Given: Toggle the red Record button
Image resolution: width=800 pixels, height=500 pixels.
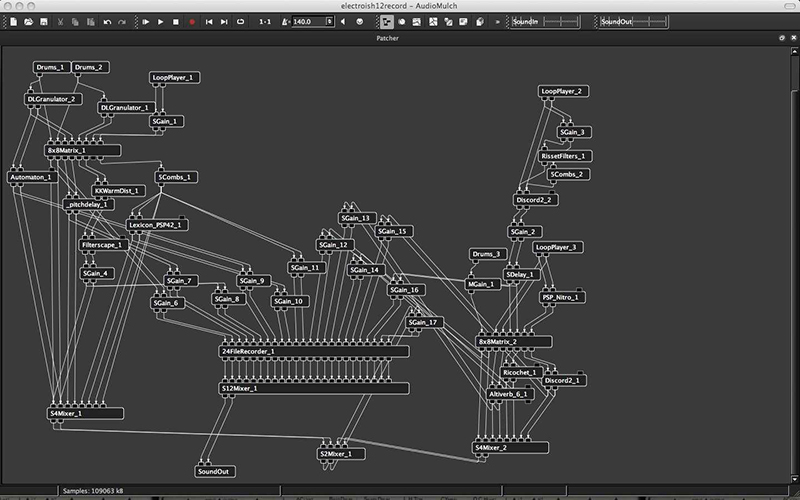Looking at the screenshot, I should 192,22.
